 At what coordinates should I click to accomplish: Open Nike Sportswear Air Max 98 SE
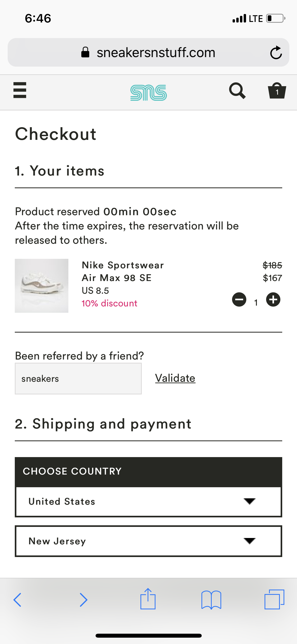(x=123, y=272)
